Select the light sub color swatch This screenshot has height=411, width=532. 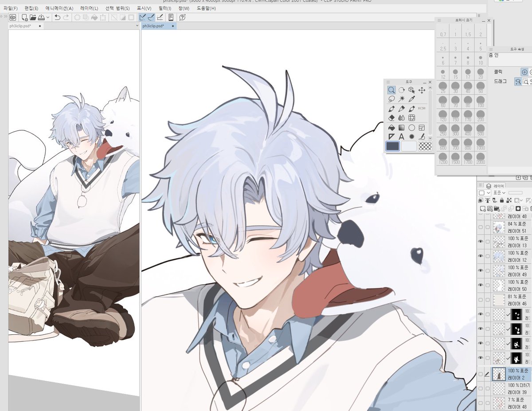coord(409,146)
